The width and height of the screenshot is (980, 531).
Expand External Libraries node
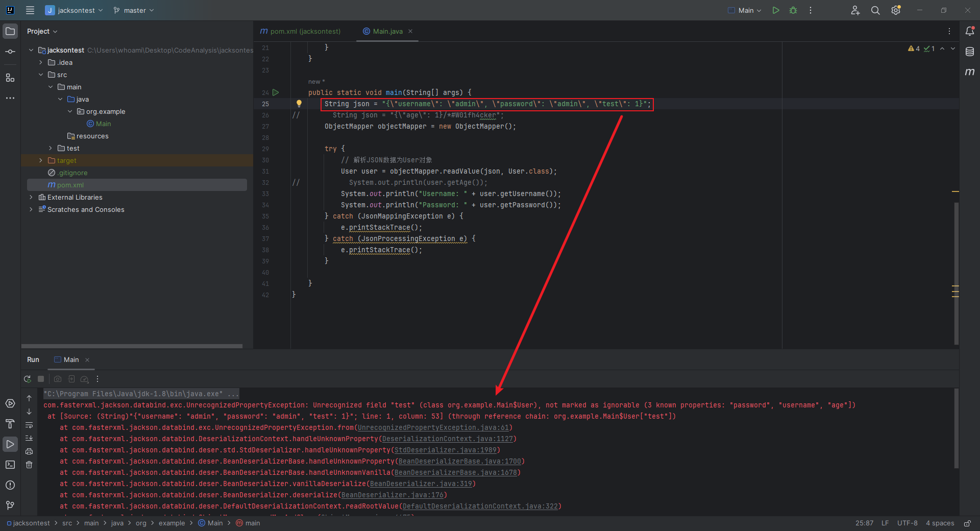[31, 197]
